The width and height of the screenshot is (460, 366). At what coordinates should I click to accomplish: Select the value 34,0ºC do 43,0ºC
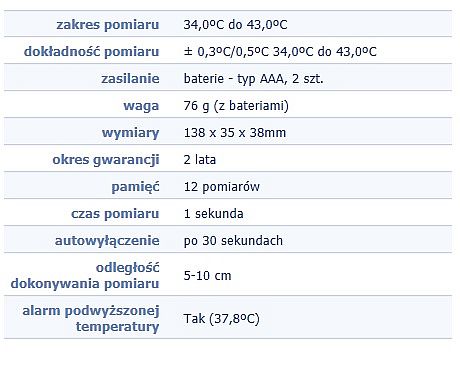pyautogui.click(x=235, y=25)
